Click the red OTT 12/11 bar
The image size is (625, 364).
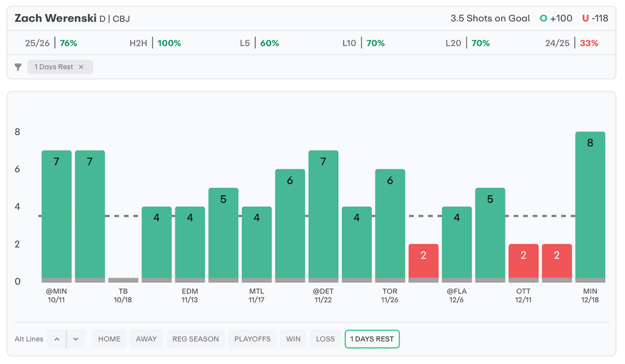(523, 262)
